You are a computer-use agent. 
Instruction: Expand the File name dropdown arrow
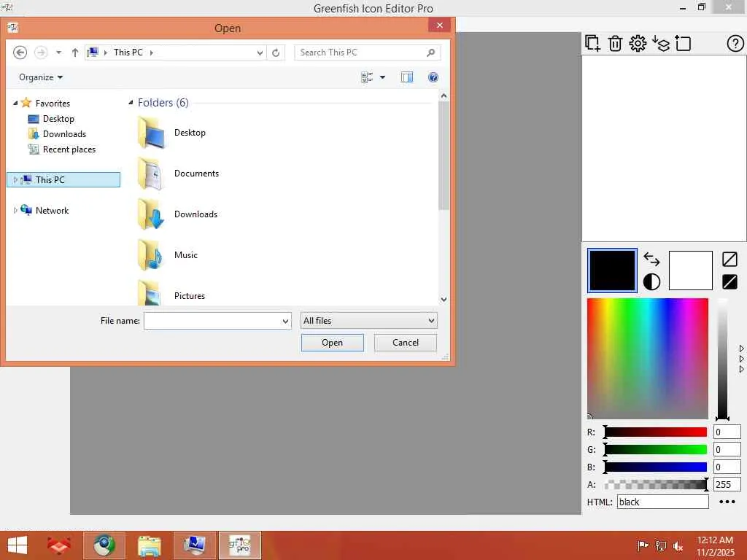285,321
